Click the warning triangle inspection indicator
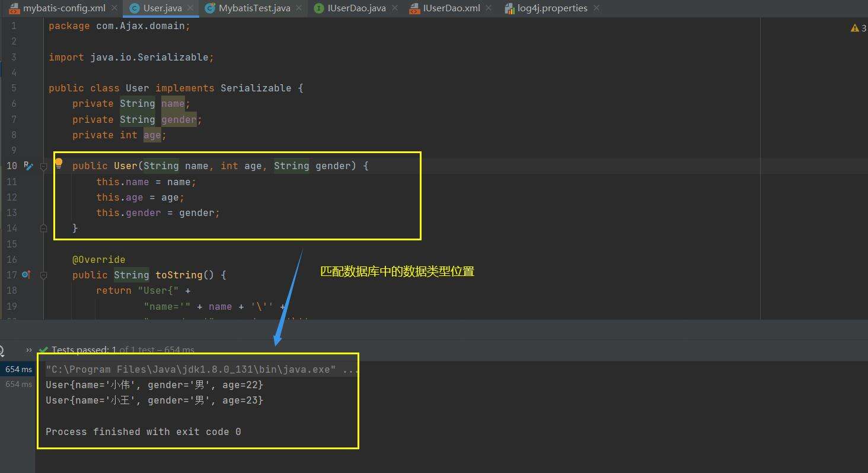 click(854, 28)
